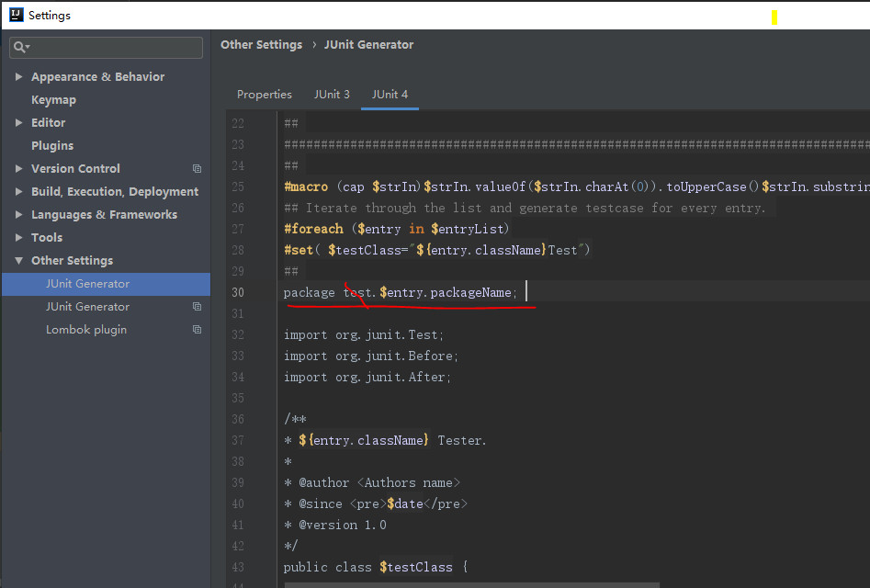Image resolution: width=870 pixels, height=588 pixels.
Task: Click the "@since <pre>$date</pre>" line
Action: [376, 503]
